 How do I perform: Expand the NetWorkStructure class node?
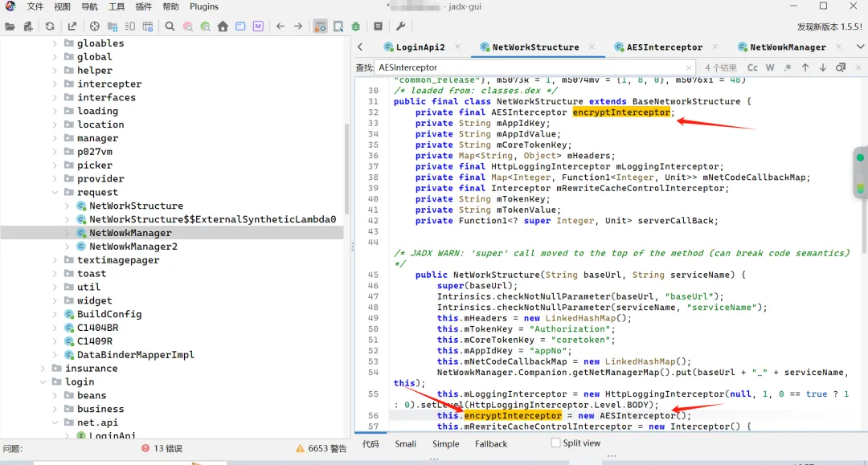click(67, 206)
